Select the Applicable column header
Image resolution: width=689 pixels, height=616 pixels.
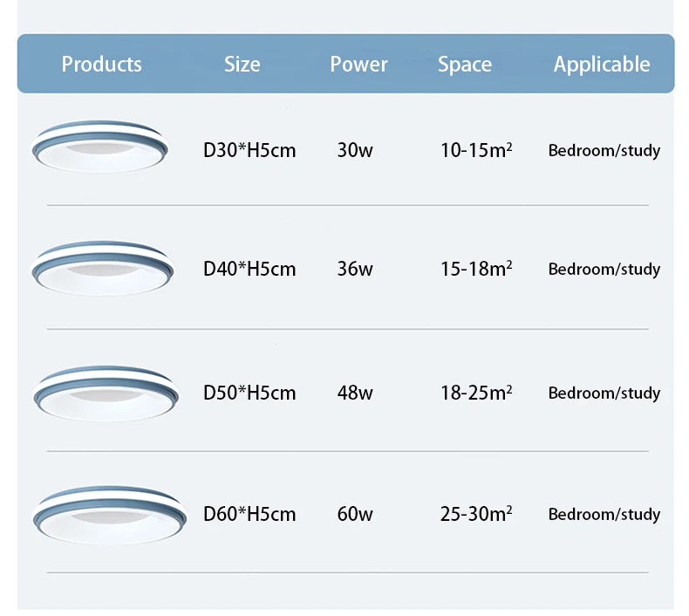click(602, 64)
